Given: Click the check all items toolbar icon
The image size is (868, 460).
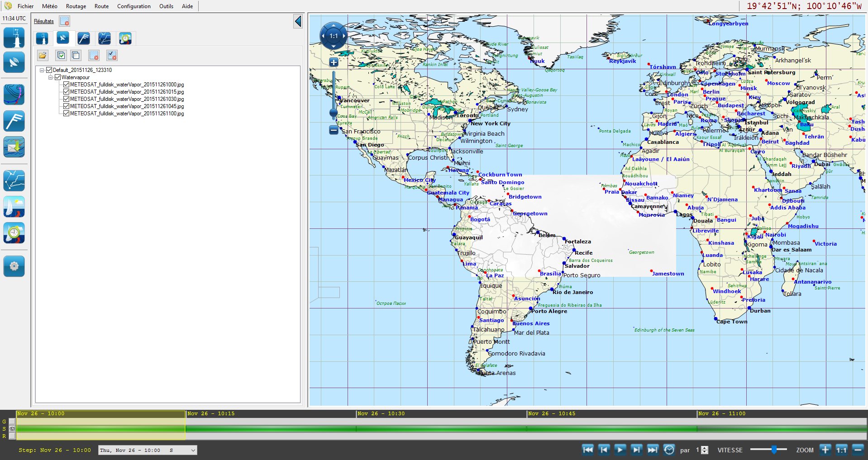Looking at the screenshot, I should point(61,55).
